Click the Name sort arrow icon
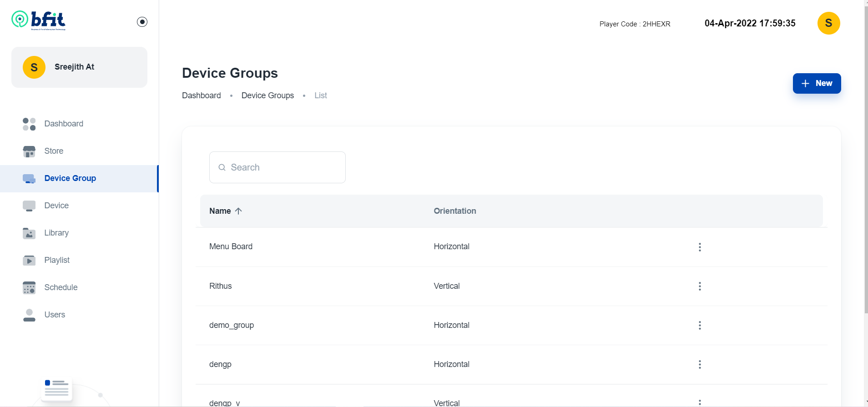This screenshot has width=868, height=407. [x=238, y=211]
